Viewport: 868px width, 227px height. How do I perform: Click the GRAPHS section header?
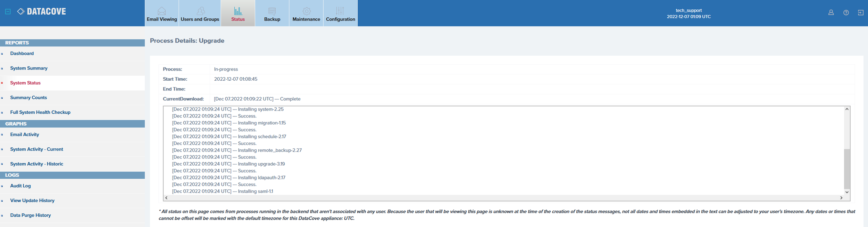pos(72,124)
